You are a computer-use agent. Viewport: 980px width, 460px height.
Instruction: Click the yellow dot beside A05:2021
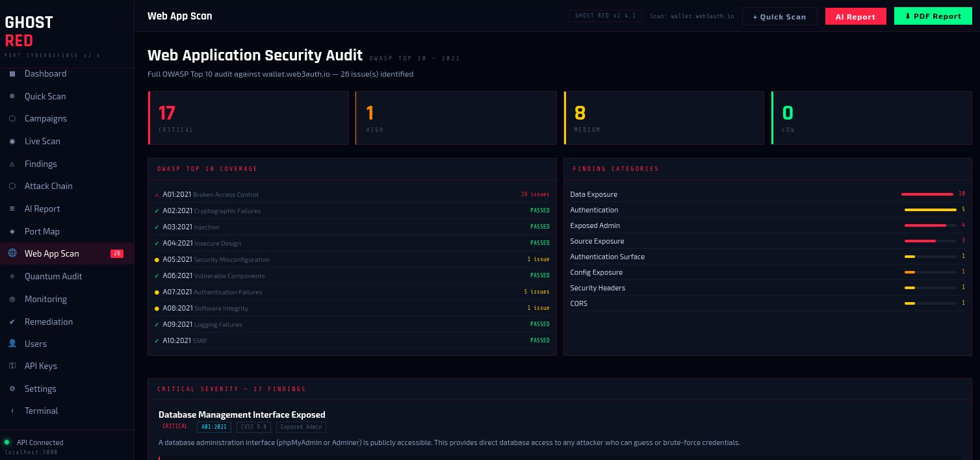click(157, 260)
